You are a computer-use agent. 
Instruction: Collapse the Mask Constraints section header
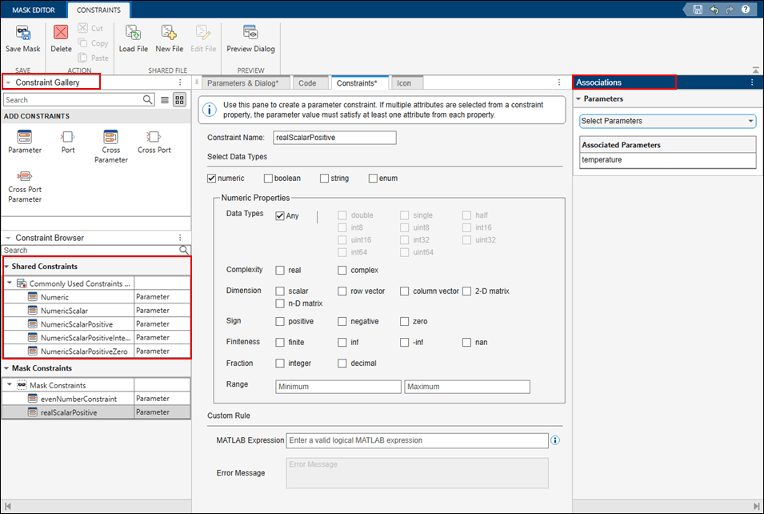pos(6,368)
